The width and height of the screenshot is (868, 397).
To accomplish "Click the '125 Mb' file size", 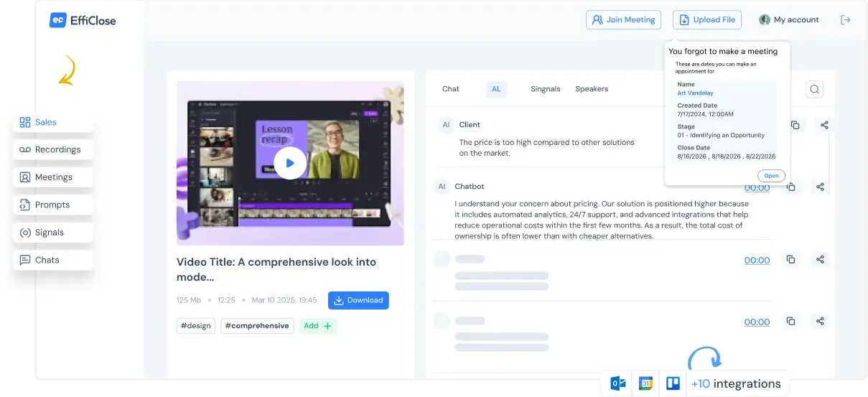I will pyautogui.click(x=190, y=300).
